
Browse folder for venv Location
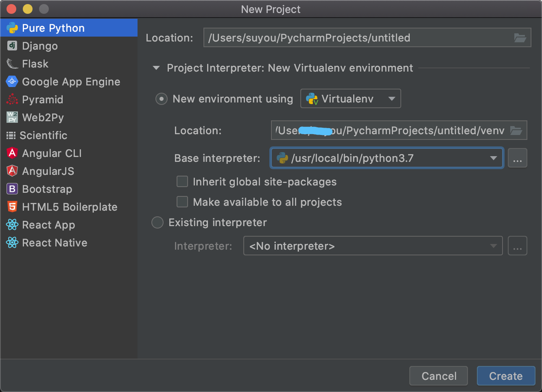pyautogui.click(x=516, y=131)
